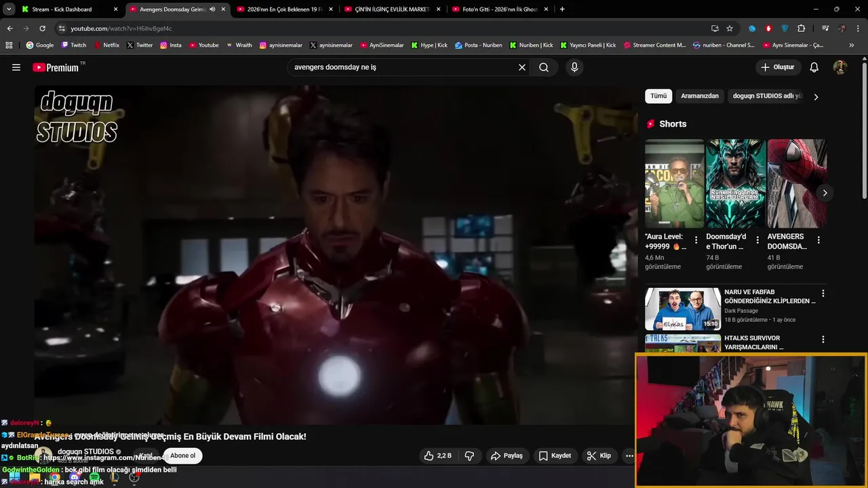
Task: Show next Shorts with the arrow
Action: click(x=825, y=193)
